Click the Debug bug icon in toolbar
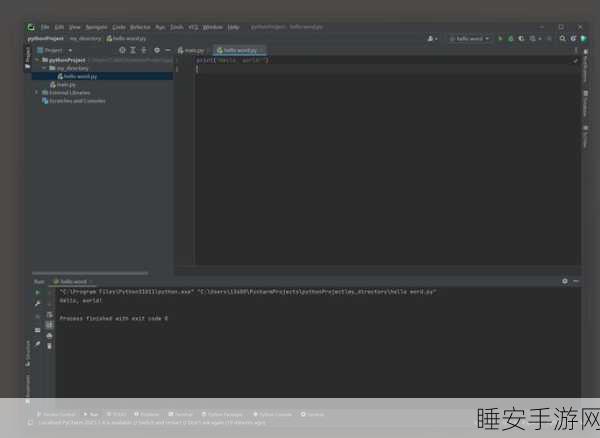Viewport: 600px width, 438px height. pos(510,39)
